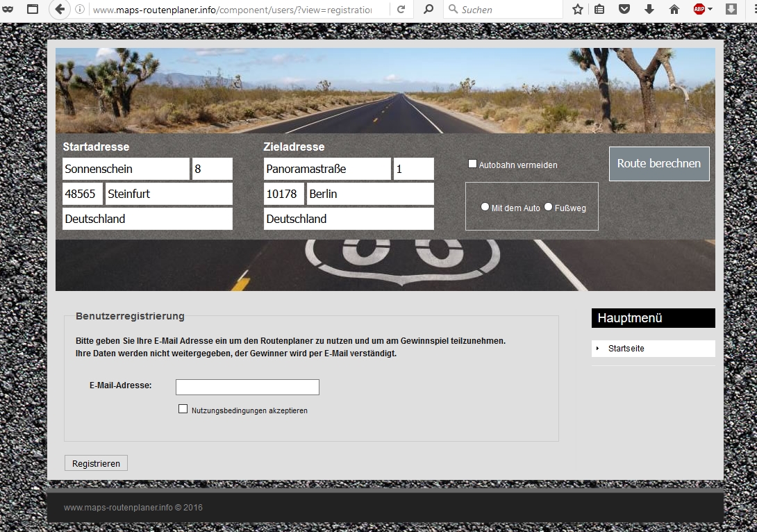Click the 'Benutzerregistrierung' legend text

[x=130, y=316]
